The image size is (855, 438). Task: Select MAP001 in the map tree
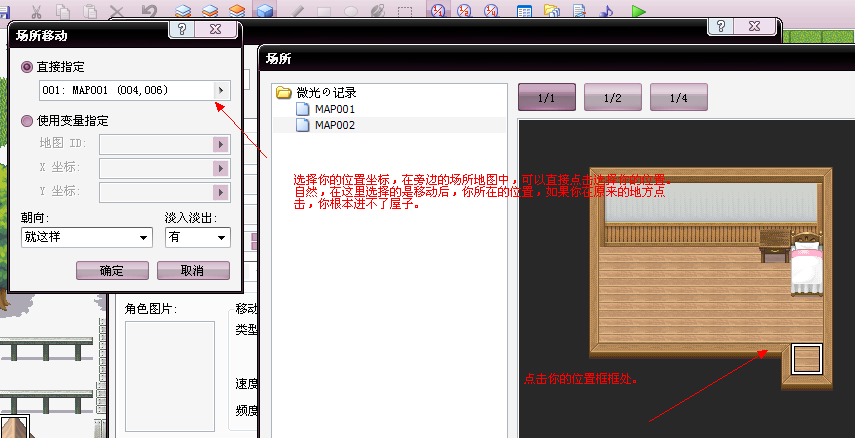[x=326, y=109]
